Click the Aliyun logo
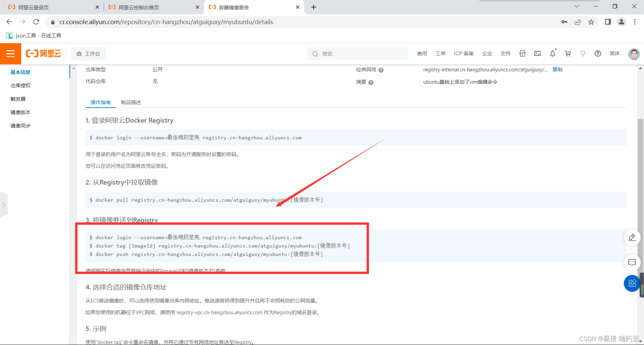644x345 pixels. click(44, 54)
